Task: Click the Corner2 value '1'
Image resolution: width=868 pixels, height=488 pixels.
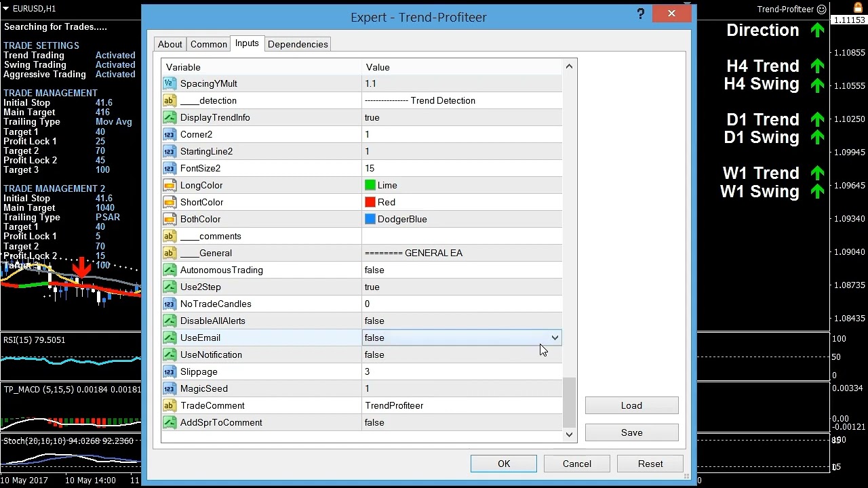Action: tap(368, 134)
